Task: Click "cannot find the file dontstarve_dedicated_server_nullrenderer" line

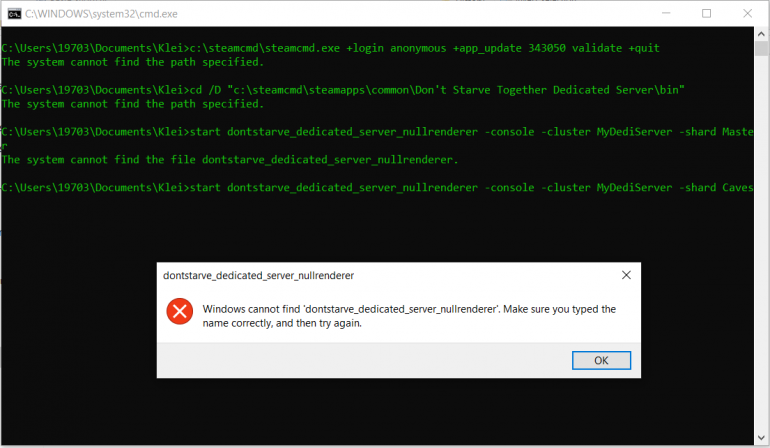Action: [229, 160]
